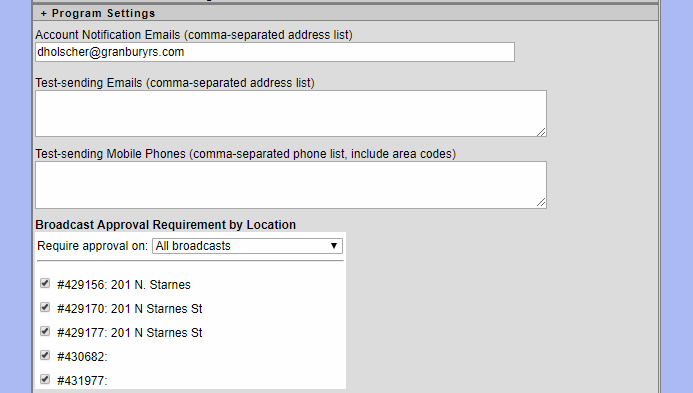Viewport: 693px width, 393px height.
Task: Click the 'Require approval on:' label
Action: point(92,246)
